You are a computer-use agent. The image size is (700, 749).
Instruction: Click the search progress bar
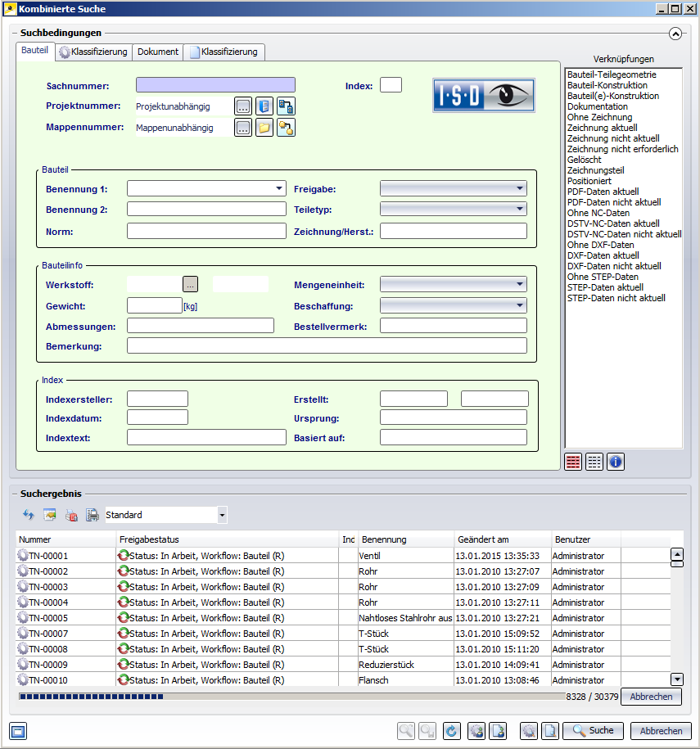pos(291,697)
